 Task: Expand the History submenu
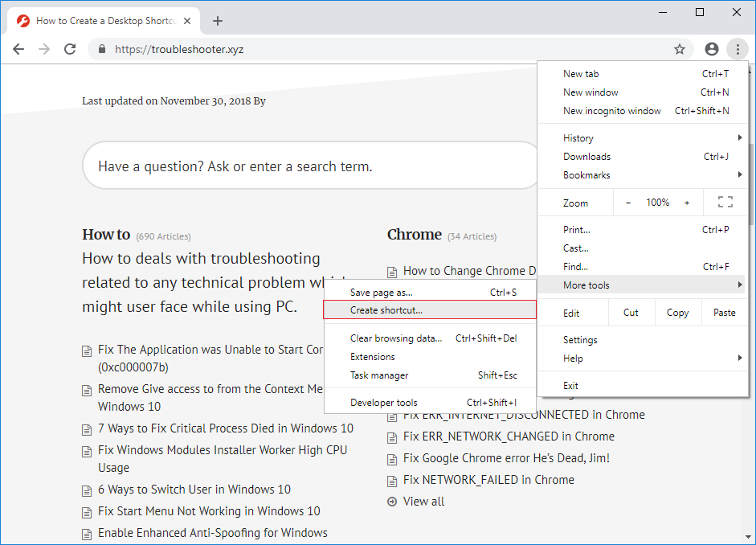click(x=578, y=137)
